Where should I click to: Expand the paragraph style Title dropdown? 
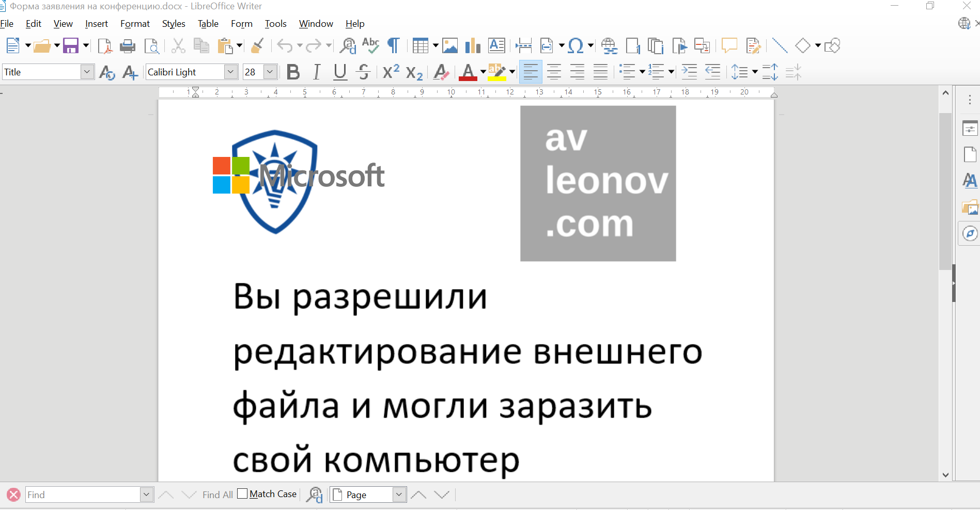coord(87,72)
